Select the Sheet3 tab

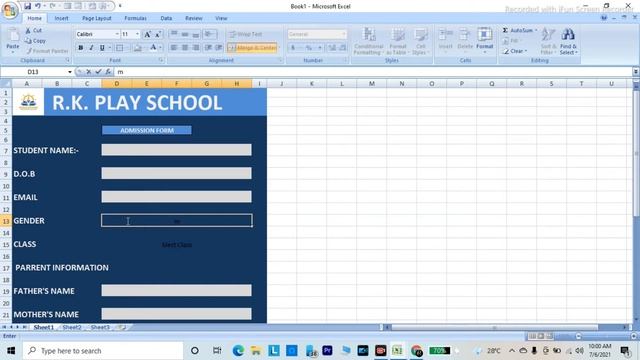click(x=100, y=327)
